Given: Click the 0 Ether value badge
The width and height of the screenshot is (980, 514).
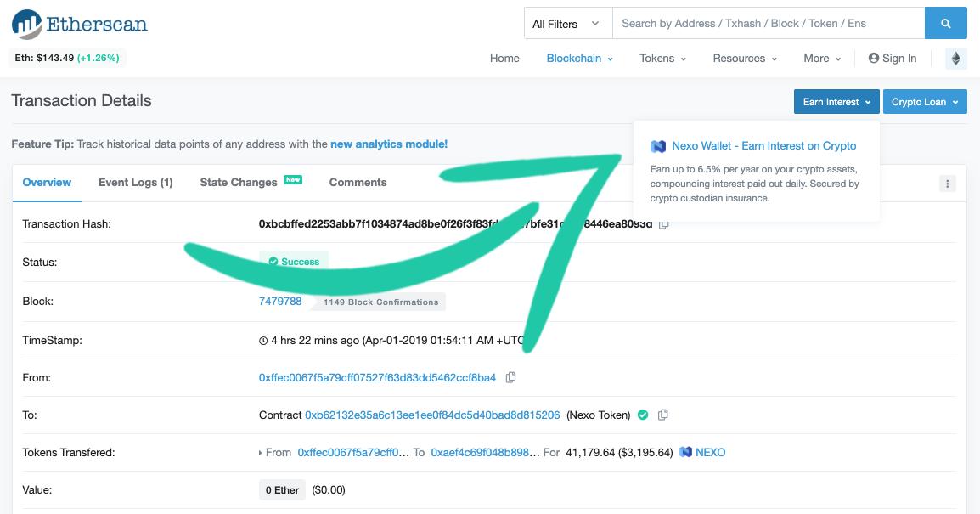Looking at the screenshot, I should point(282,490).
